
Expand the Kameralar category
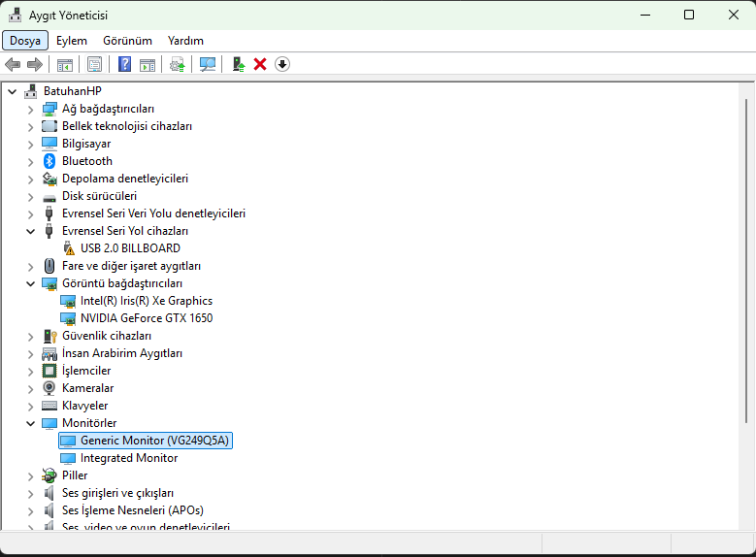(30, 389)
